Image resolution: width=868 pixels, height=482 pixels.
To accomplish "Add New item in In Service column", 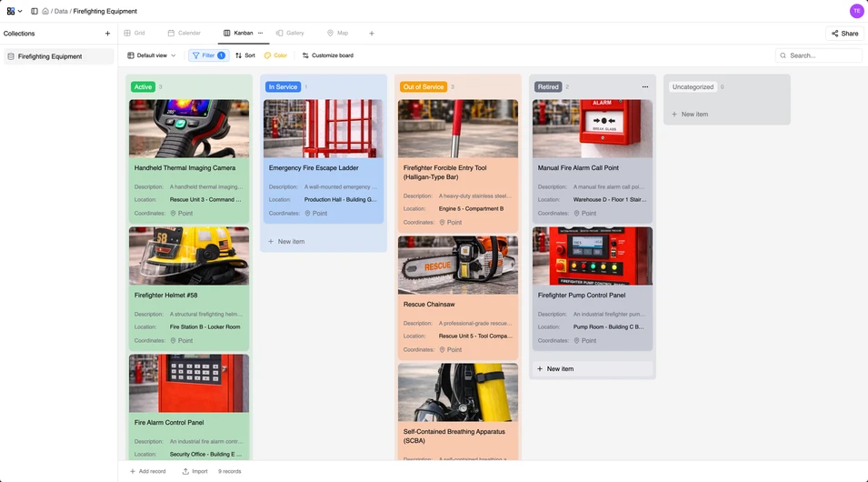I will tap(324, 242).
